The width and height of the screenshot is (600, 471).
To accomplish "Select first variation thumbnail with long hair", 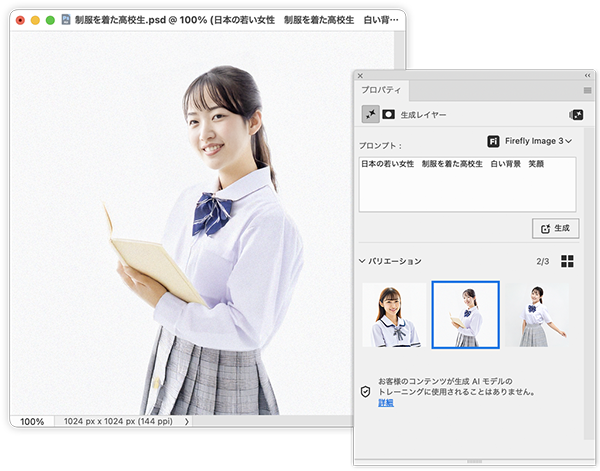I will tap(394, 315).
